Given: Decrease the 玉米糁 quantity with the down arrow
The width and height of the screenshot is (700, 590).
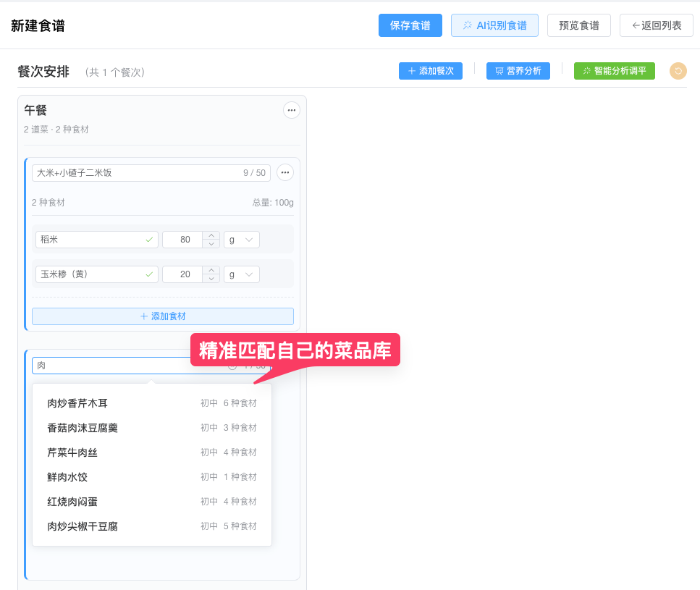Looking at the screenshot, I should click(x=211, y=279).
